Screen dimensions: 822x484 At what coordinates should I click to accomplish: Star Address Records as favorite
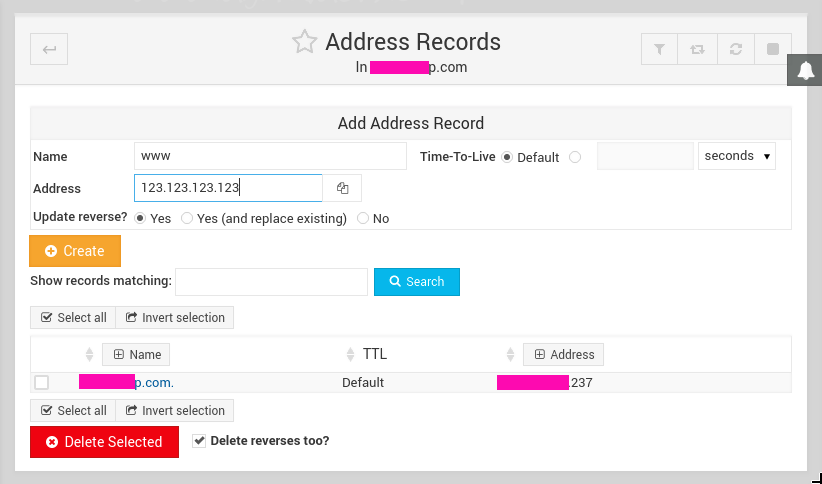[x=304, y=42]
